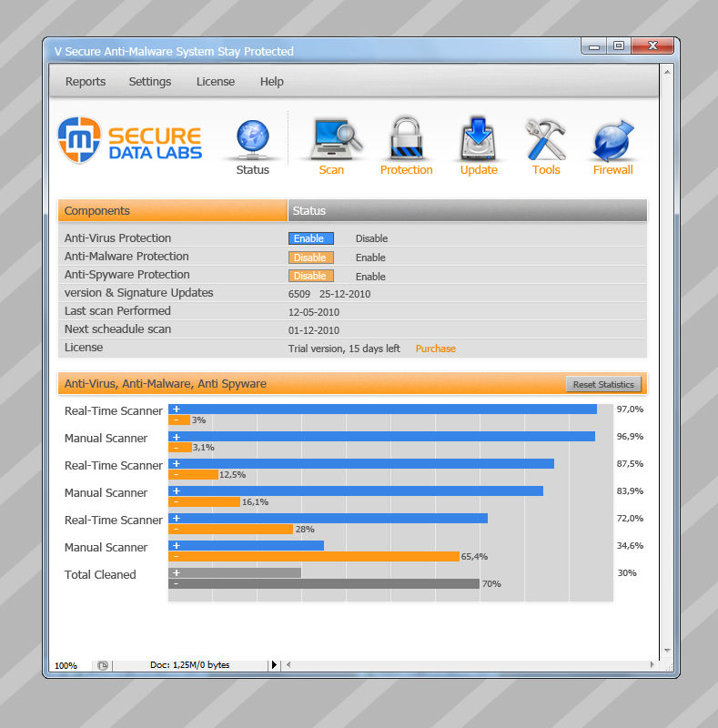The height and width of the screenshot is (728, 718).
Task: Click the '12-05-2010' last scan date
Action: [x=314, y=312]
